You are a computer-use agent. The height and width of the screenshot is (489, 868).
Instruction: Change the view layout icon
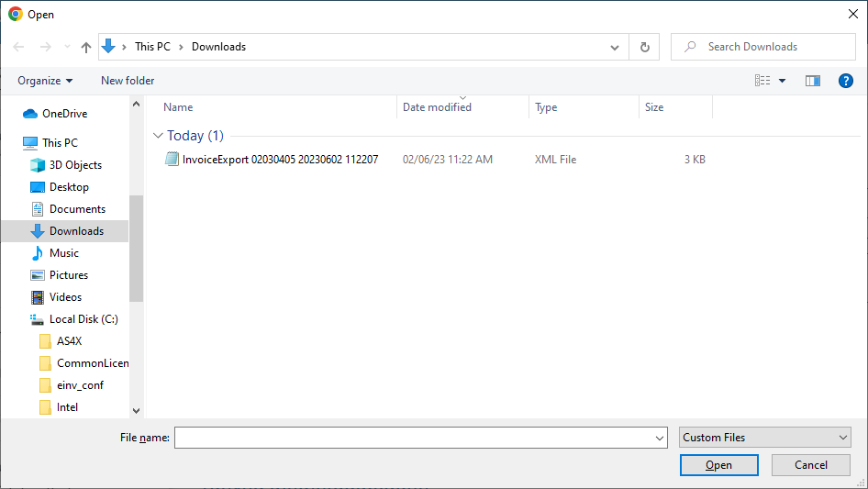coord(762,81)
